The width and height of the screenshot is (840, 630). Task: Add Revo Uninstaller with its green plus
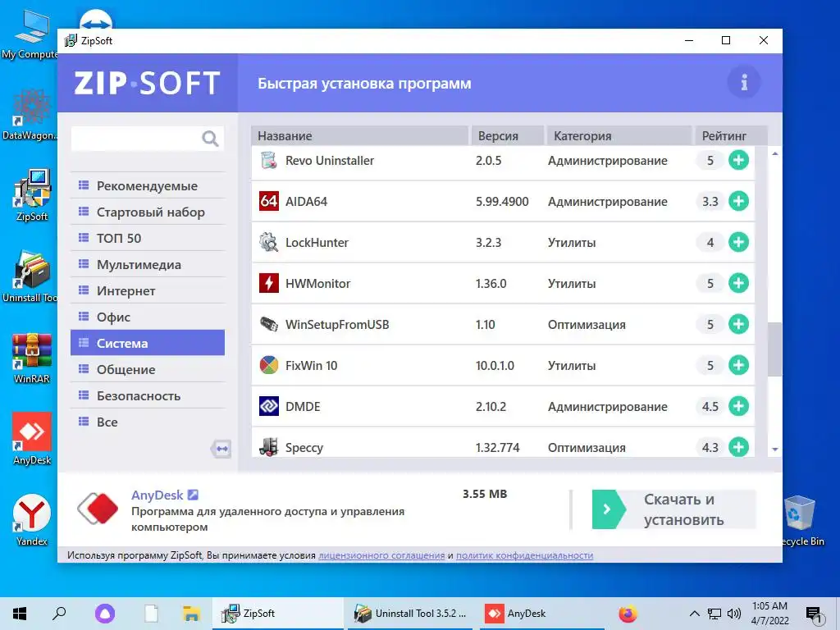pos(738,160)
